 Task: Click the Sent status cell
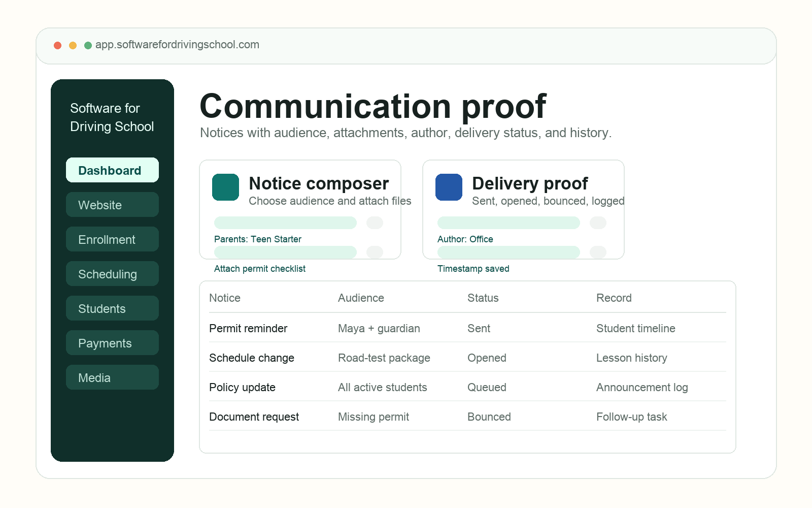(479, 329)
